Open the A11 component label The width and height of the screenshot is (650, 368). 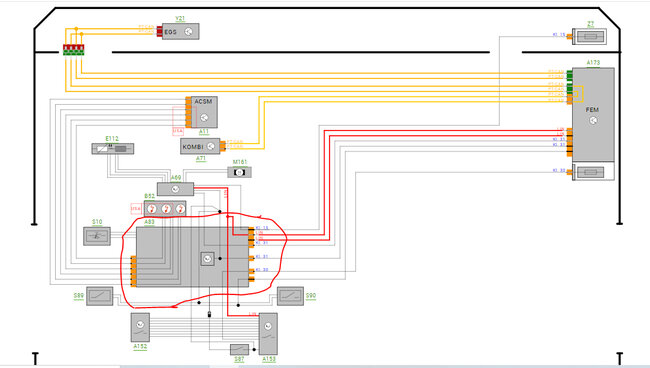coord(204,132)
